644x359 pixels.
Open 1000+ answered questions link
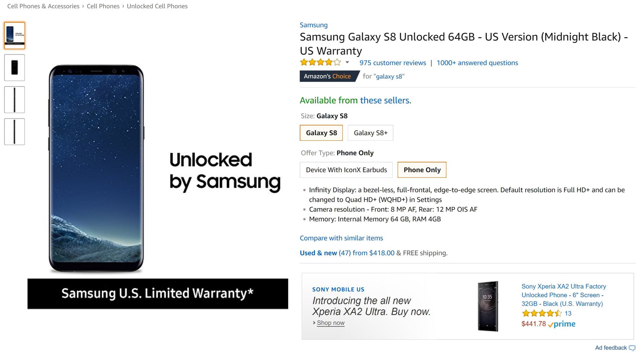click(x=477, y=63)
